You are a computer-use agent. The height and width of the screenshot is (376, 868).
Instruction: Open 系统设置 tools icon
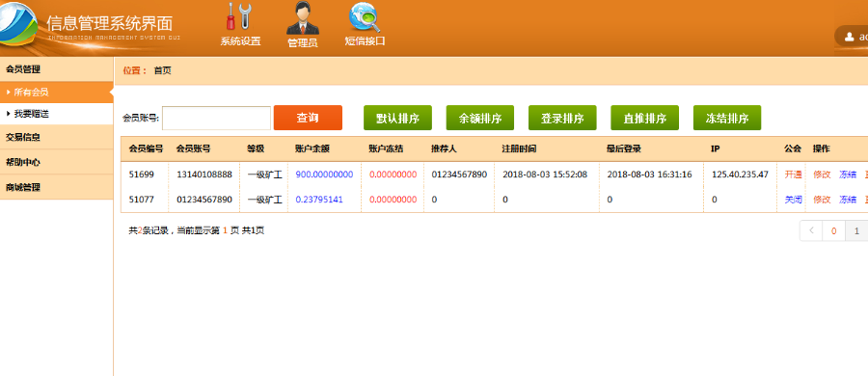[x=239, y=17]
